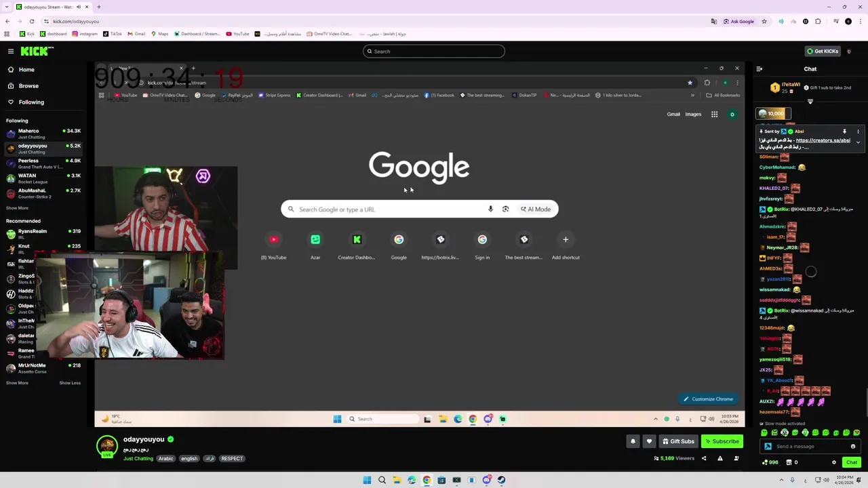The height and width of the screenshot is (488, 868).
Task: Click the 10,000 KICKs goal progress bar
Action: click(x=774, y=114)
